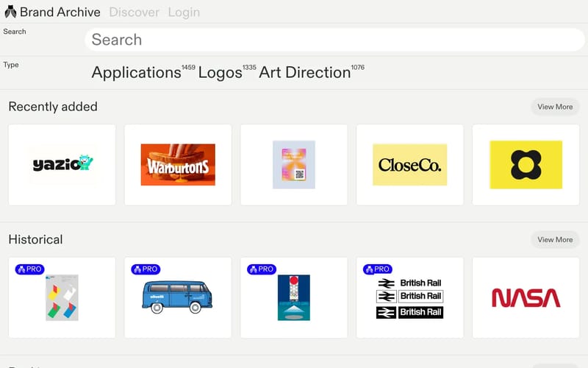The height and width of the screenshot is (368, 588).
Task: Open the blue van historical card
Action: pyautogui.click(x=178, y=297)
